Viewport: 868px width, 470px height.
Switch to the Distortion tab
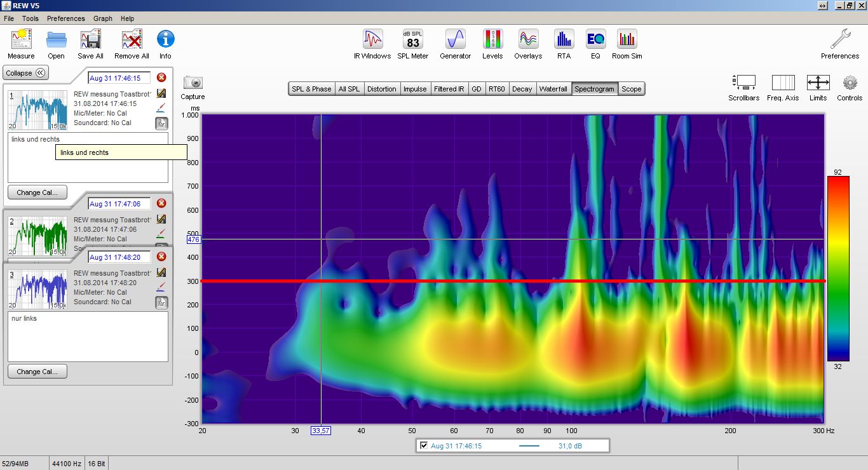382,89
